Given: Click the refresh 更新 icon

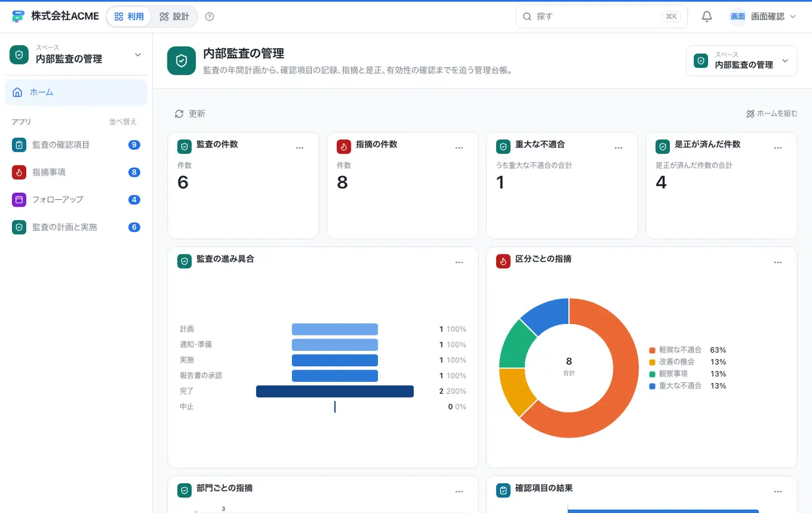Looking at the screenshot, I should (179, 114).
